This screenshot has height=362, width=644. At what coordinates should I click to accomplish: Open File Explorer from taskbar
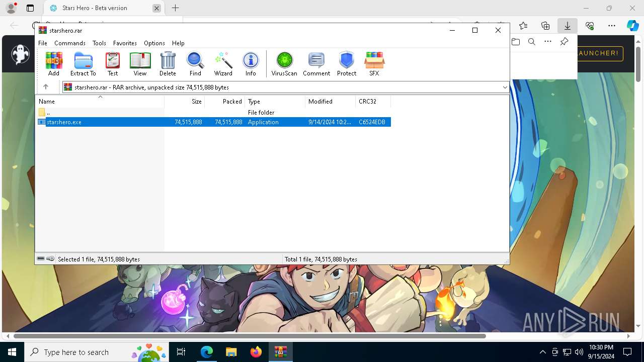click(231, 352)
